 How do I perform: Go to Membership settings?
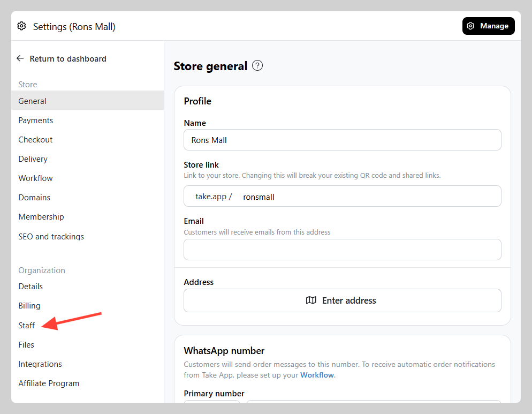click(x=41, y=217)
